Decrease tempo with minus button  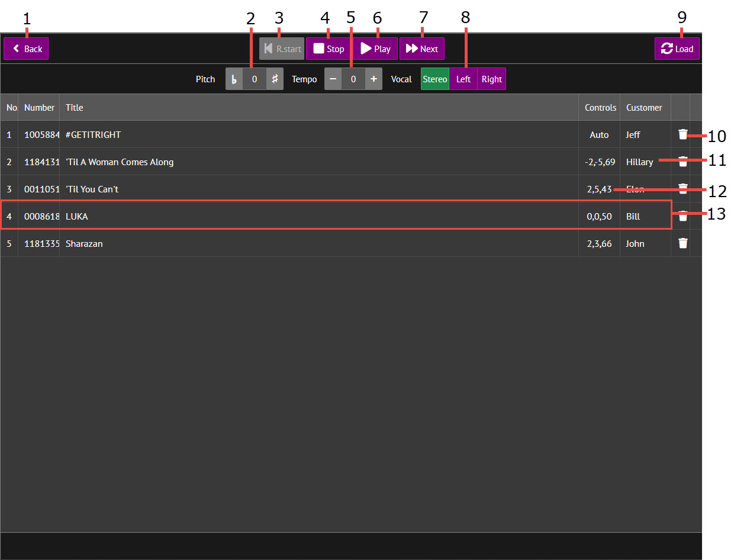click(333, 79)
